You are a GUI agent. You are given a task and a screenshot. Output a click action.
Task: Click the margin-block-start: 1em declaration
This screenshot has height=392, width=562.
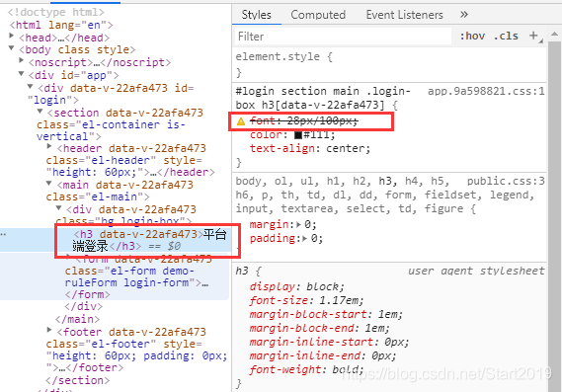pyautogui.click(x=326, y=314)
